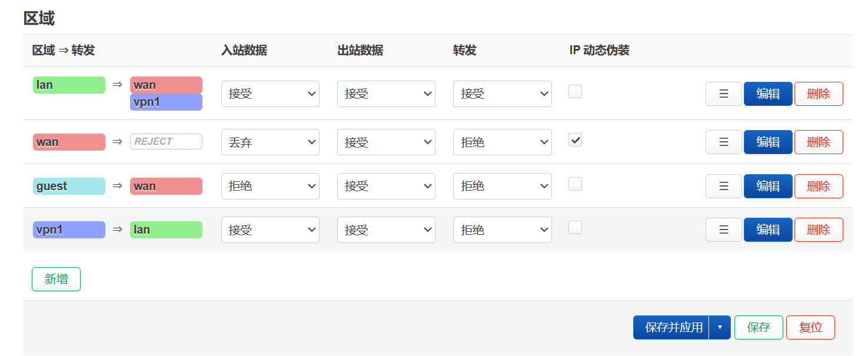Click the cyan guest zone badge

pyautogui.click(x=69, y=186)
